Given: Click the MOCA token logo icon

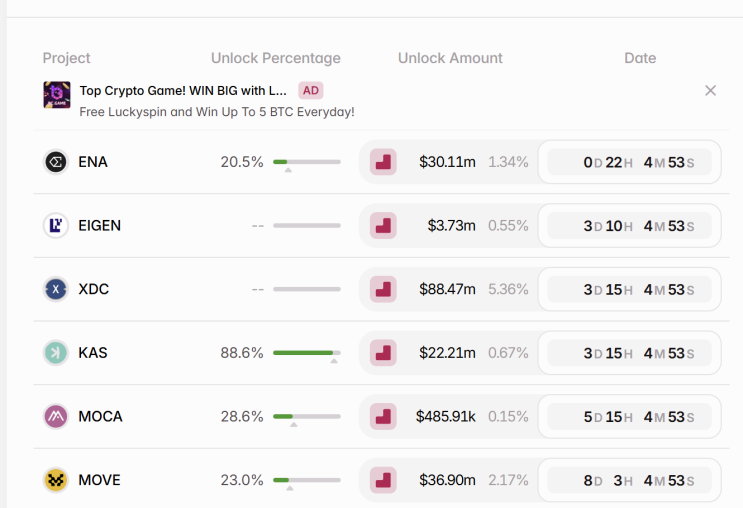Looking at the screenshot, I should [x=56, y=416].
